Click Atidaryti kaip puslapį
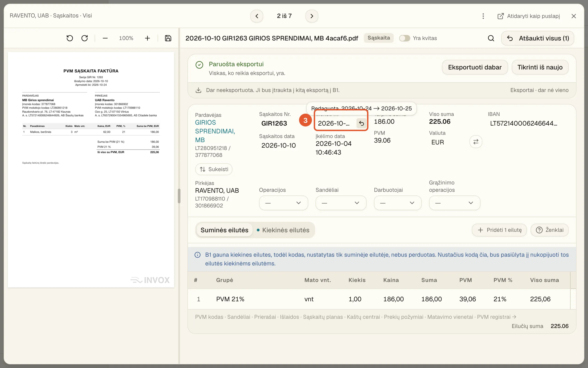588x368 pixels. (529, 16)
